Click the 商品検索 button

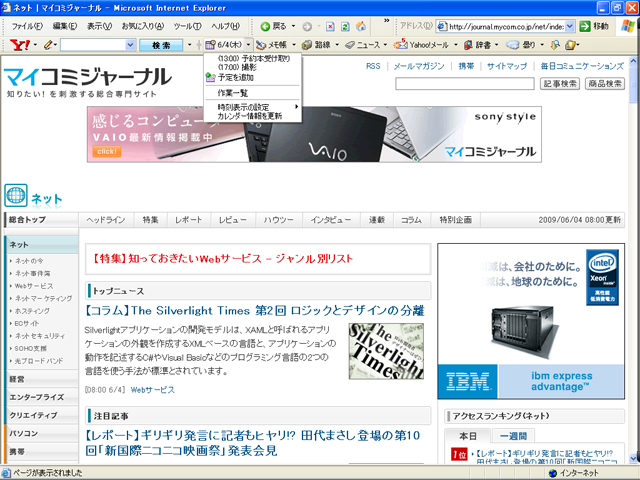coord(605,84)
